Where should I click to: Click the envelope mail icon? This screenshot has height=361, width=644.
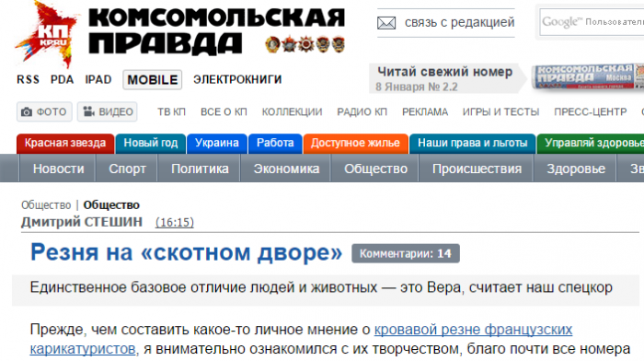(x=386, y=23)
